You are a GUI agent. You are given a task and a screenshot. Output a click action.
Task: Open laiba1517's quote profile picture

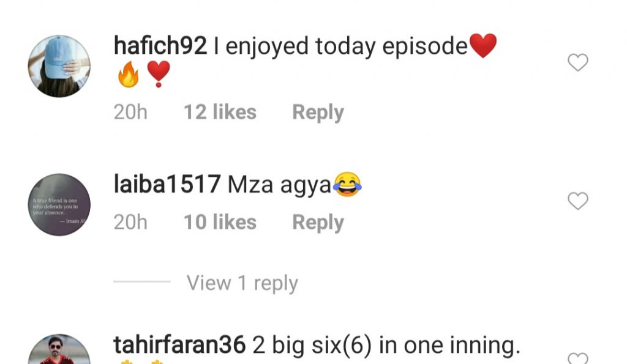point(59,204)
